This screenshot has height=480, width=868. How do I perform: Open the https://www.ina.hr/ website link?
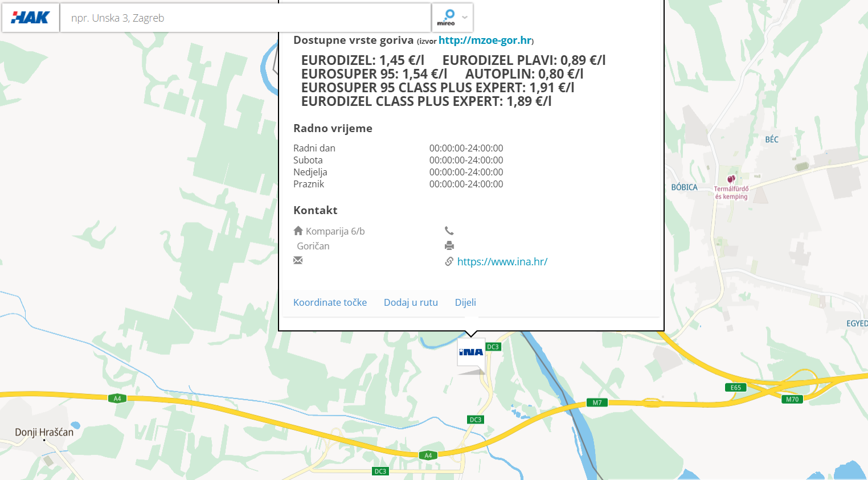click(502, 262)
